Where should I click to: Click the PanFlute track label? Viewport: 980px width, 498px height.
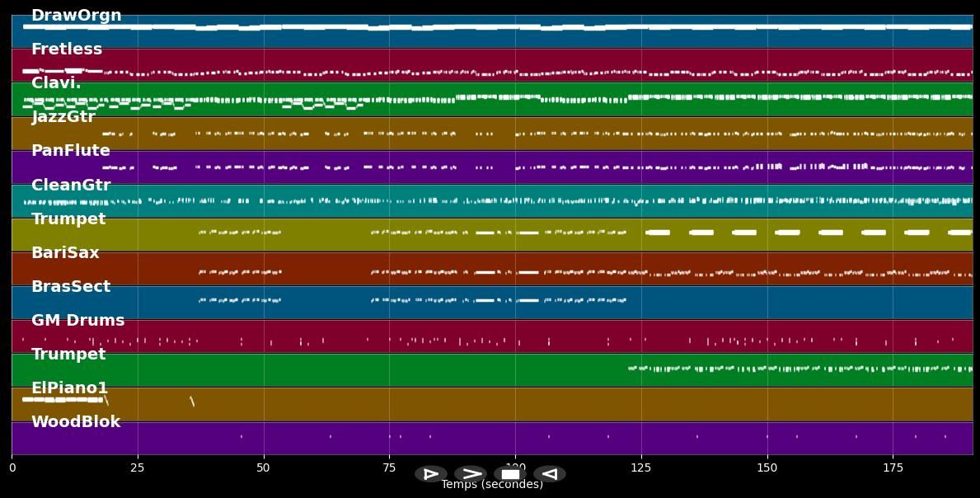pos(71,151)
